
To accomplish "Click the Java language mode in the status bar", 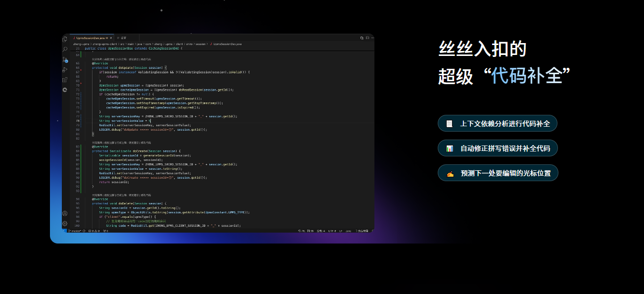I will [348, 231].
